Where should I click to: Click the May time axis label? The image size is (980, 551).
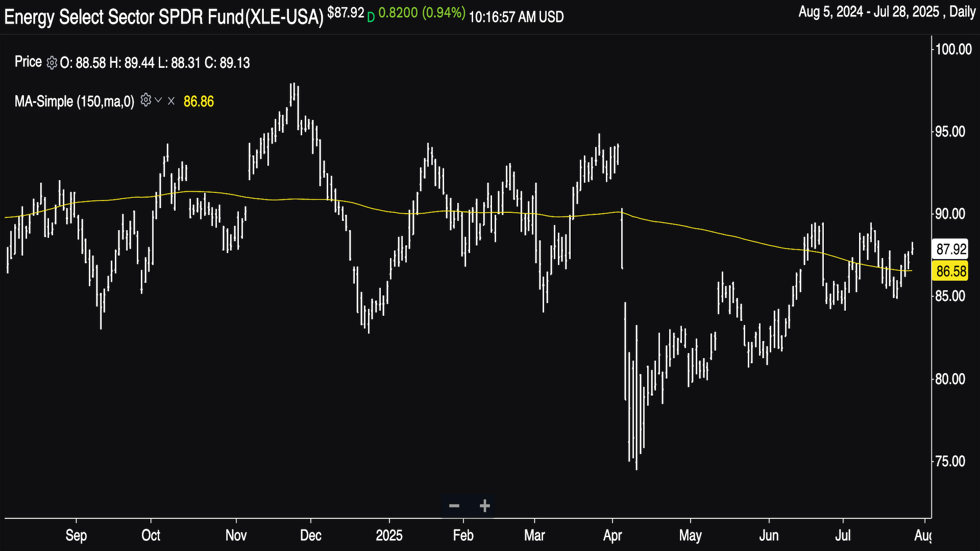click(x=691, y=535)
